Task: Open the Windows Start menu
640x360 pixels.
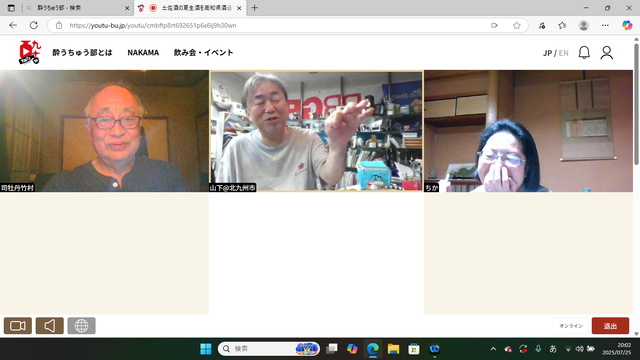Action: 206,349
